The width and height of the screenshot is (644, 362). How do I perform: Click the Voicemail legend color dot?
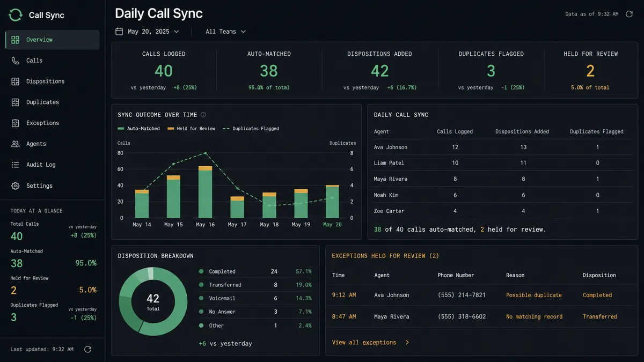click(x=201, y=298)
